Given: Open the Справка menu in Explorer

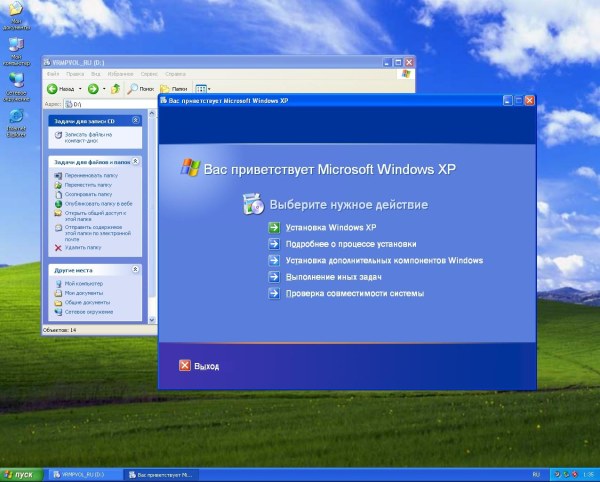Looking at the screenshot, I should point(175,74).
